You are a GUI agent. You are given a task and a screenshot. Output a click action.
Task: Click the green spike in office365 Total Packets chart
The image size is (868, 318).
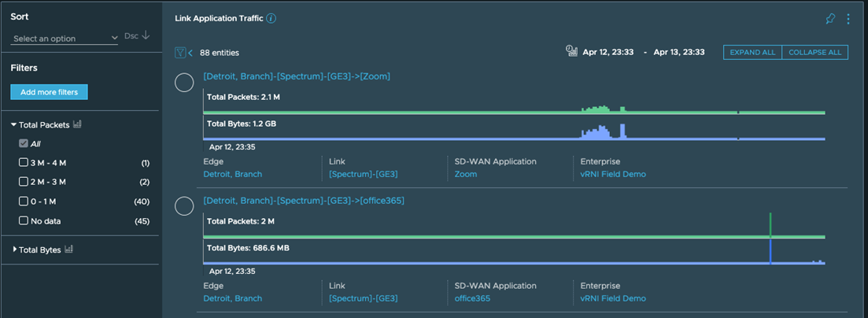tap(770, 223)
